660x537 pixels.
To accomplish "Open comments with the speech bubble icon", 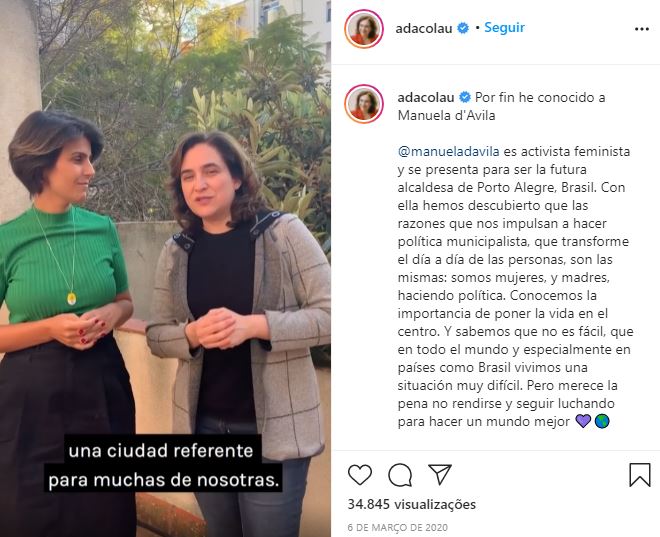I will 400,475.
